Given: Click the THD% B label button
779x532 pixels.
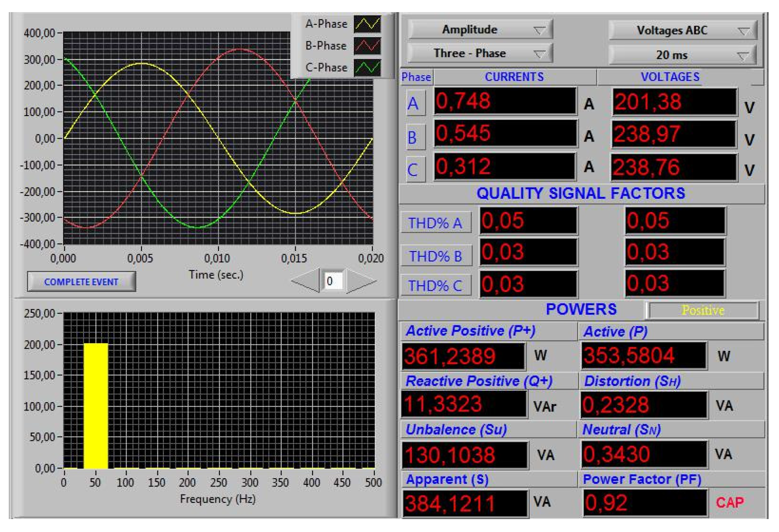Looking at the screenshot, I should 436,256.
